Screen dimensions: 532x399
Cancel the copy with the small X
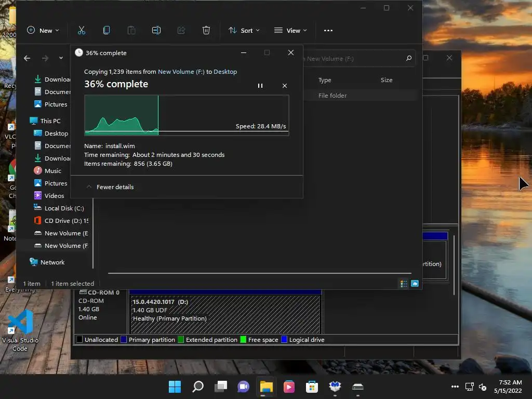click(285, 86)
